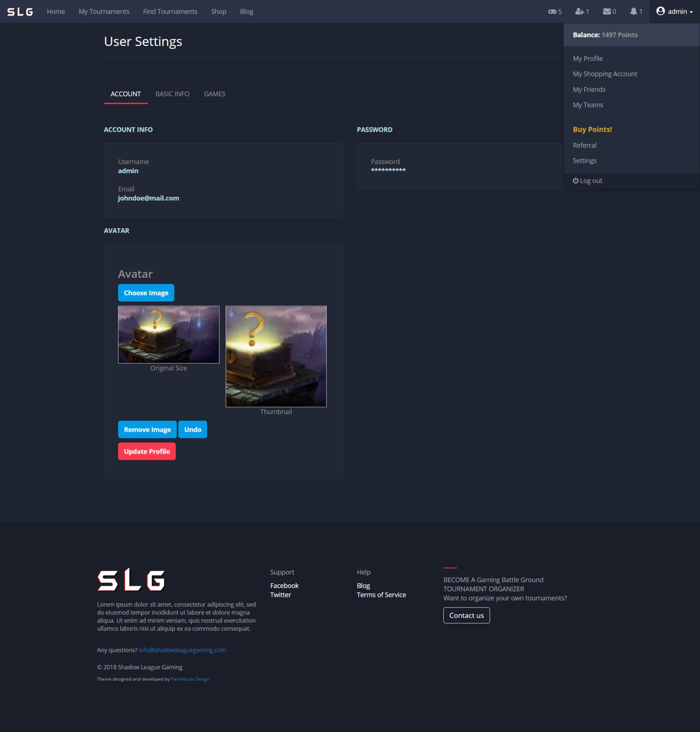The width and height of the screenshot is (700, 732).
Task: Click the red Update Profile button
Action: (x=147, y=451)
